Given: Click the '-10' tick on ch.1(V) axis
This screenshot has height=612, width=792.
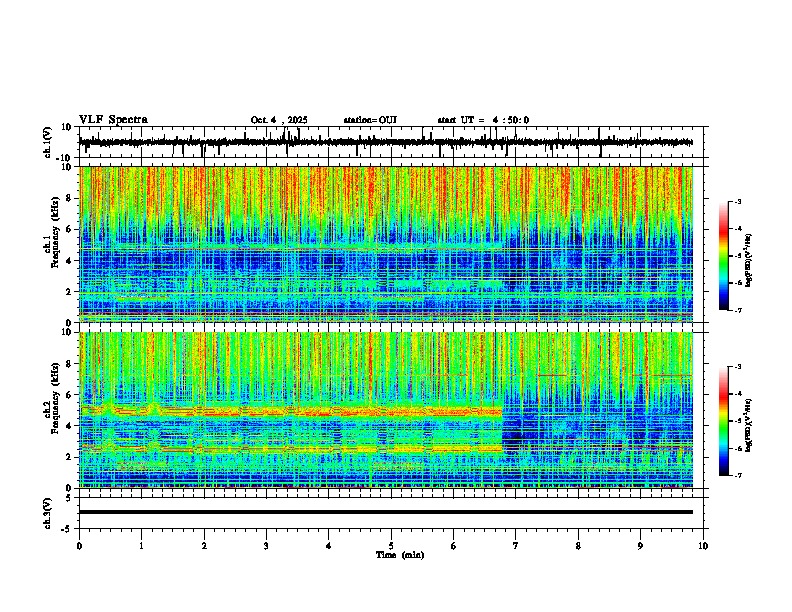Looking at the screenshot, I should pyautogui.click(x=65, y=158).
